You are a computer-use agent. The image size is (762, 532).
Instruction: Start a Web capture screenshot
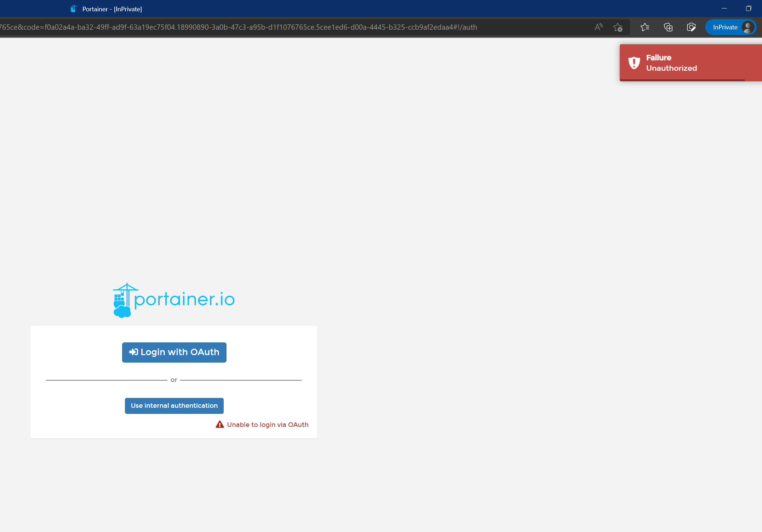click(x=691, y=27)
